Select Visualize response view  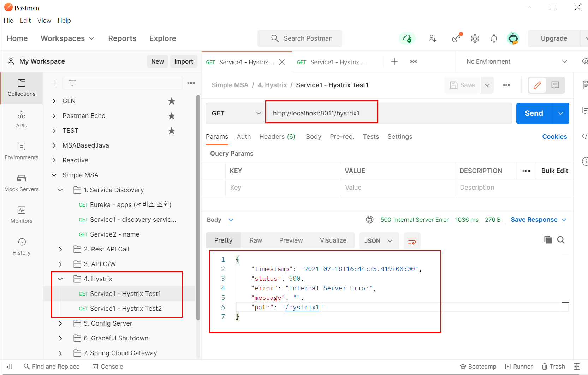click(x=333, y=240)
